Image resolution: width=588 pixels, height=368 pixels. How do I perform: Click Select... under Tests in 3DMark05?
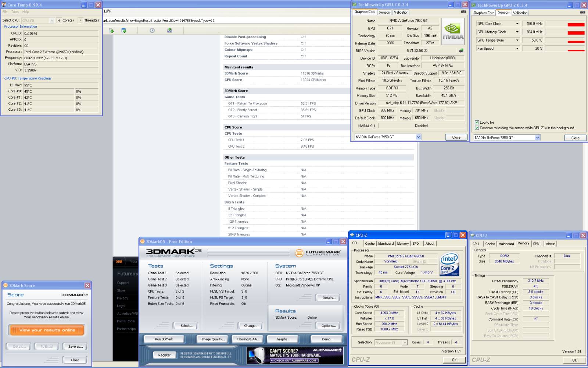[186, 326]
